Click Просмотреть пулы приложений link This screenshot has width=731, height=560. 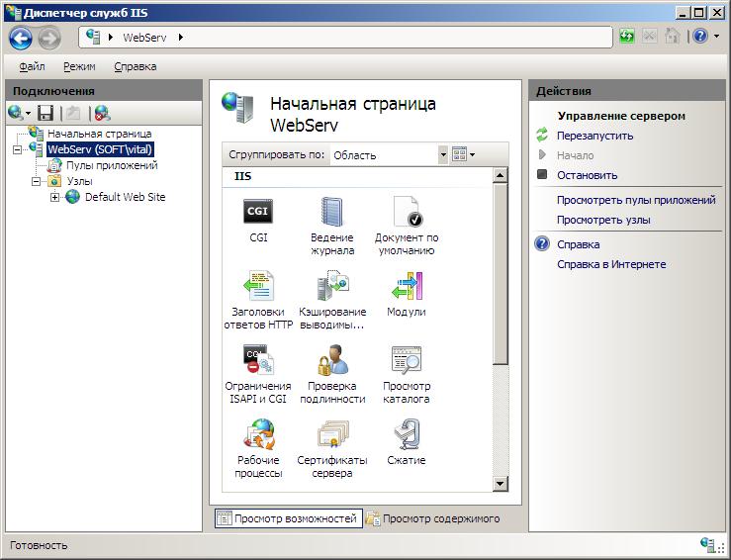(636, 200)
